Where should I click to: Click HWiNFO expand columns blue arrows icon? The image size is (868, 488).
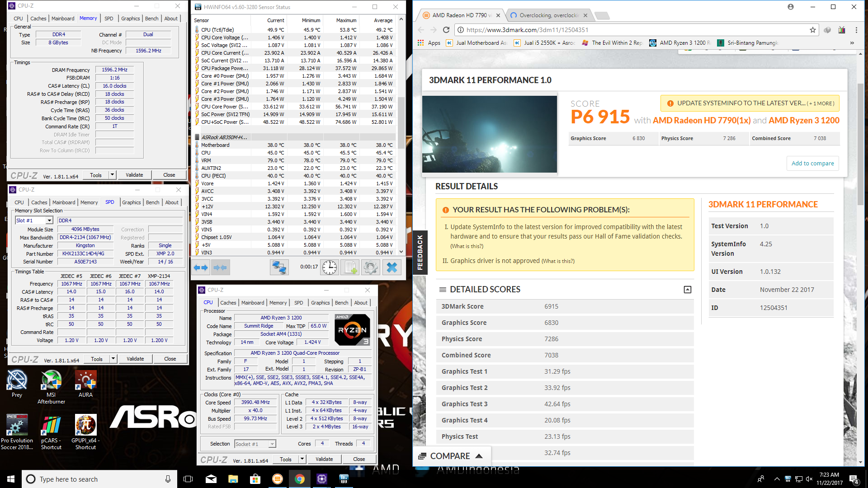click(201, 267)
